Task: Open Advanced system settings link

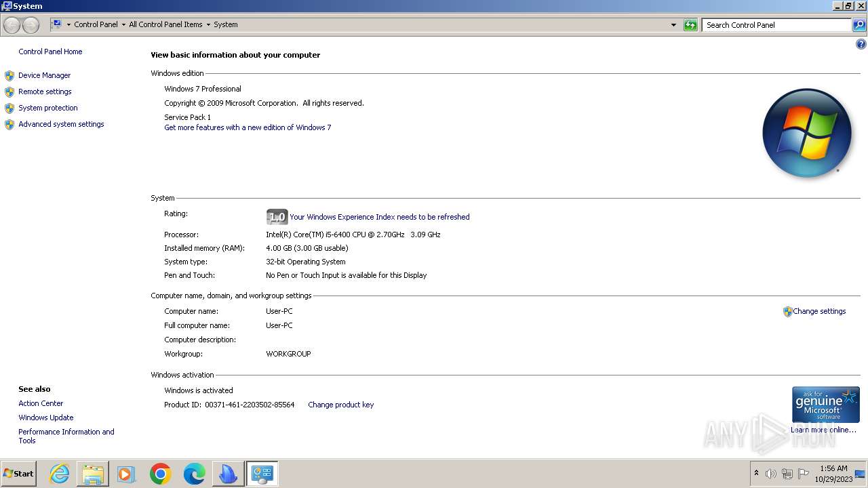Action: 61,124
